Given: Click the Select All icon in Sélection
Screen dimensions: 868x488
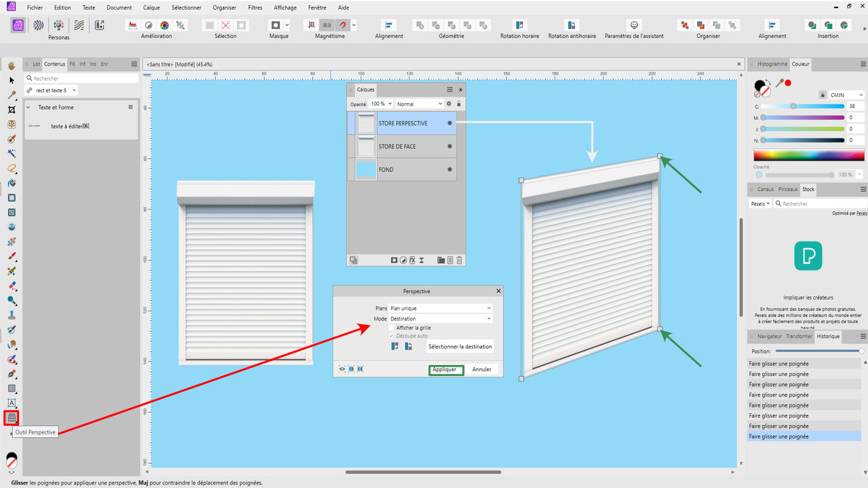Looking at the screenshot, I should (210, 25).
